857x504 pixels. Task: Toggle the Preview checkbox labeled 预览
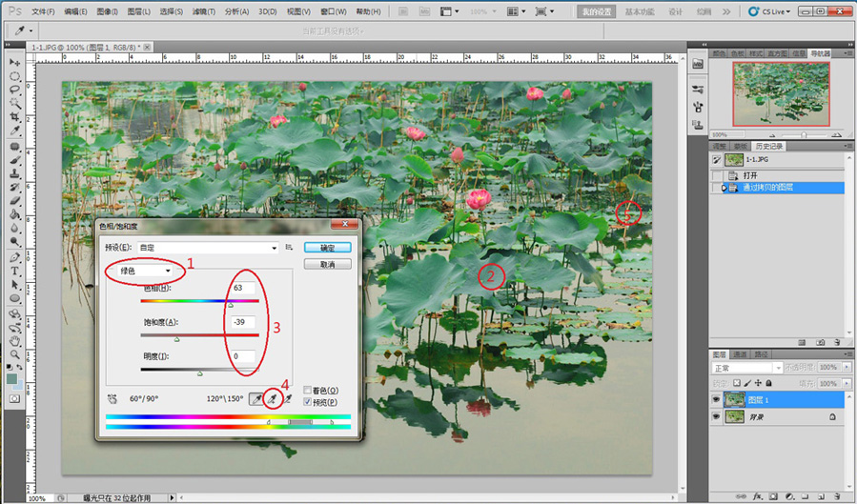click(308, 402)
